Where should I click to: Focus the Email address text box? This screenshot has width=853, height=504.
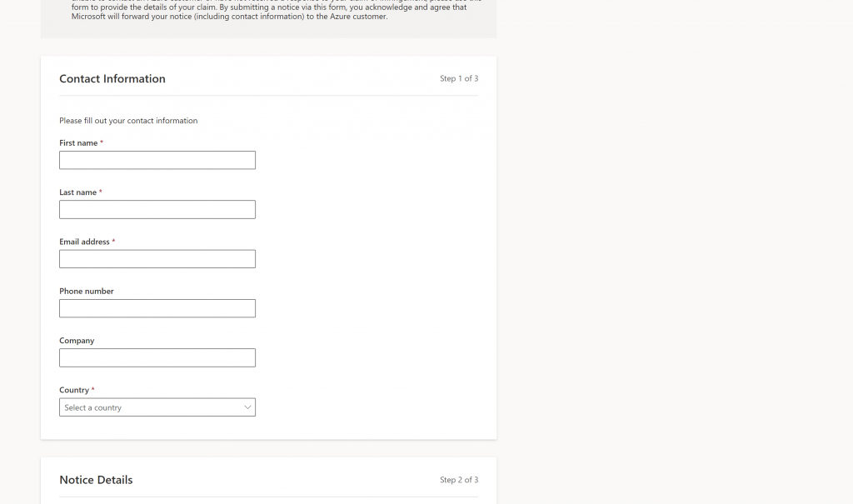click(157, 259)
